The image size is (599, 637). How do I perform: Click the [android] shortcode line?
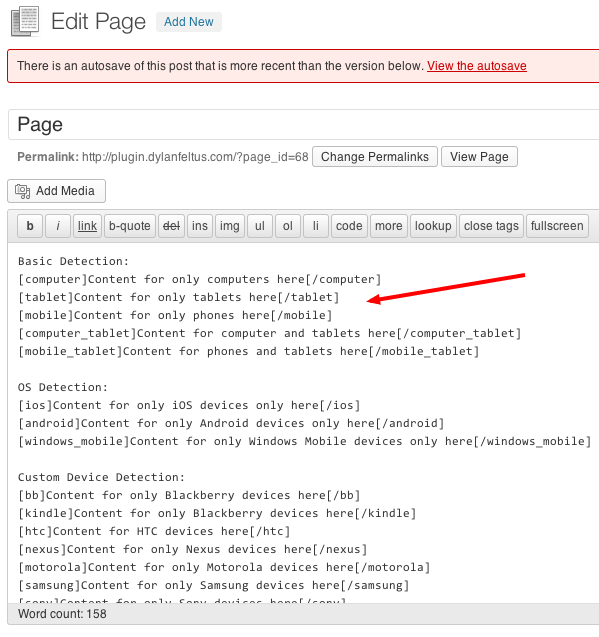[231, 423]
